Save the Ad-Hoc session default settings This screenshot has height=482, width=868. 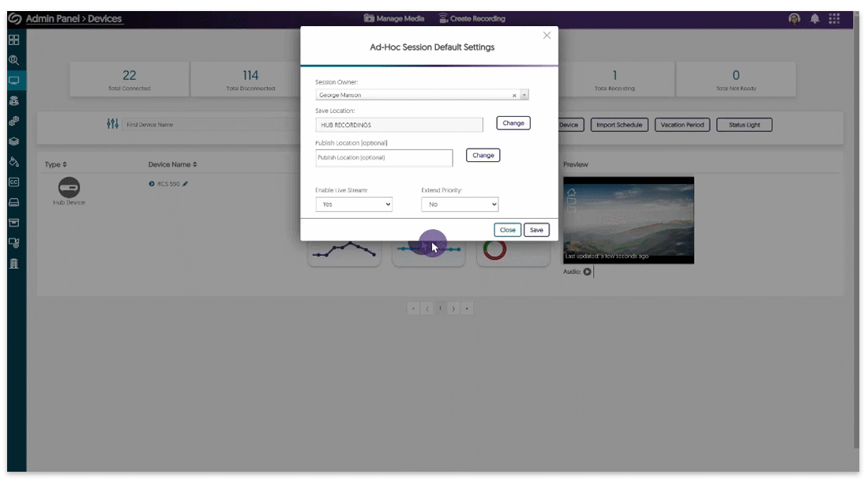click(x=536, y=229)
